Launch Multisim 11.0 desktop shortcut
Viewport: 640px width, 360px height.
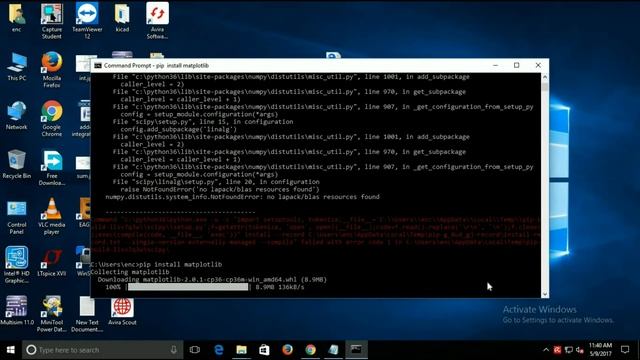(17, 311)
